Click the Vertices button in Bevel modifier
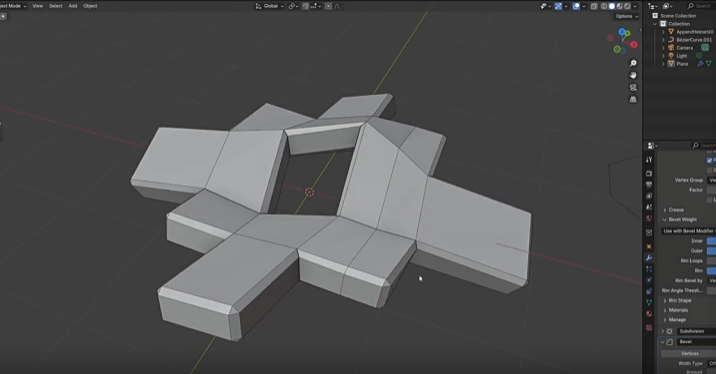 pyautogui.click(x=689, y=353)
